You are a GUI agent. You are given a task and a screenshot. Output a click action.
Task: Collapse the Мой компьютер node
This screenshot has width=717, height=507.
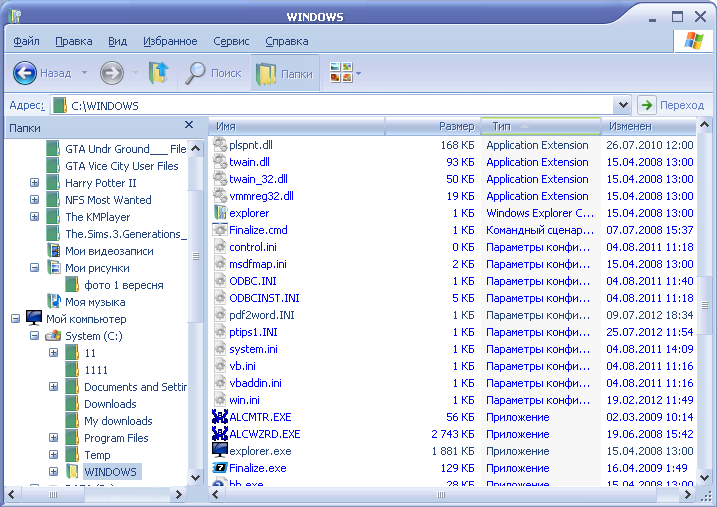tap(15, 319)
